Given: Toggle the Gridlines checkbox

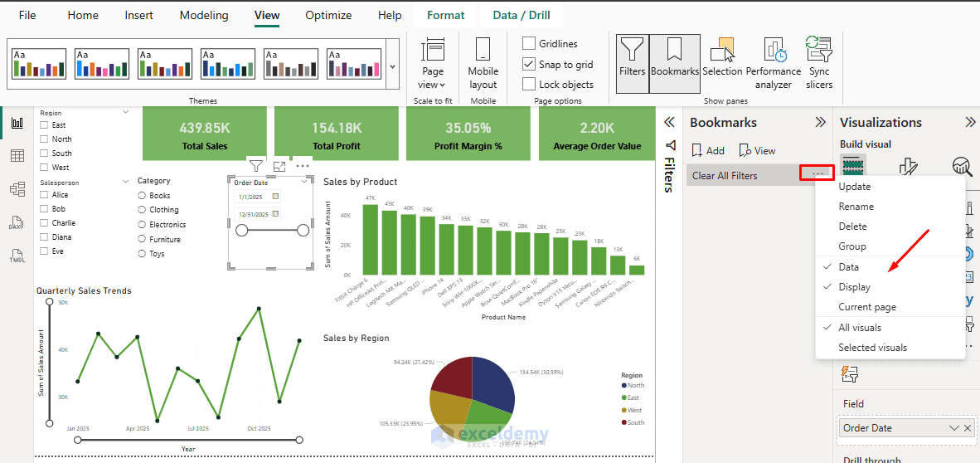Looking at the screenshot, I should (529, 43).
